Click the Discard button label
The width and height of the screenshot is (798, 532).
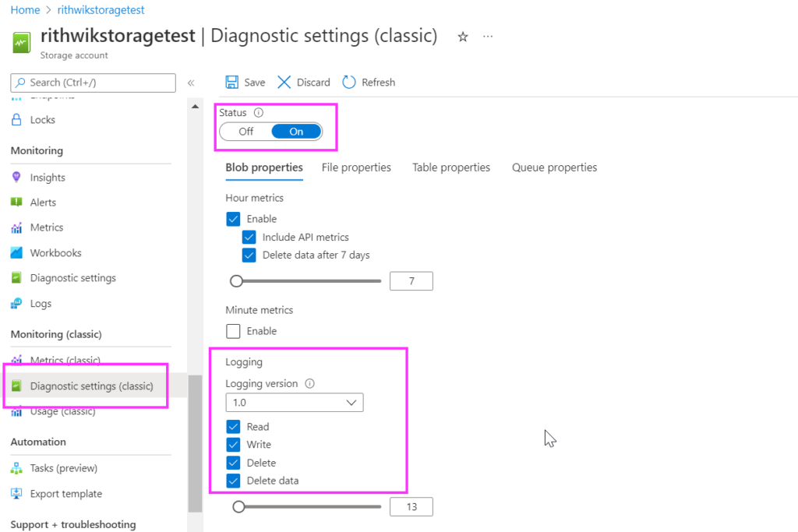coord(313,83)
